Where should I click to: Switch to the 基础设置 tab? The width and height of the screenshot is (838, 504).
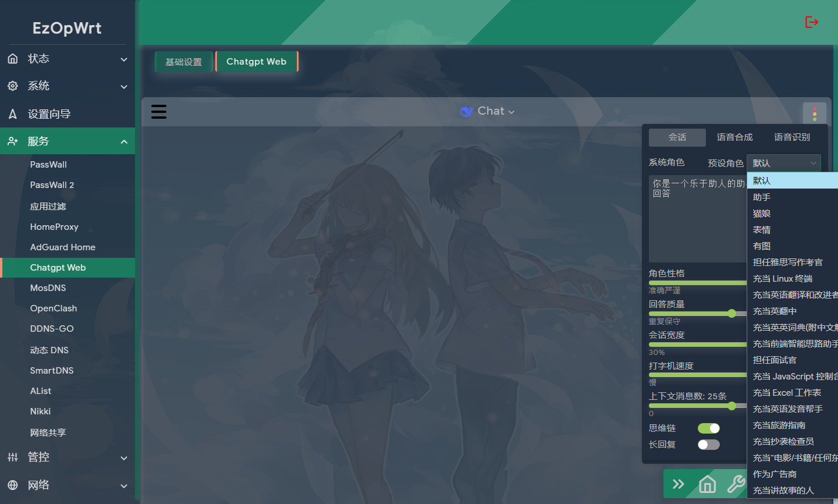[184, 62]
